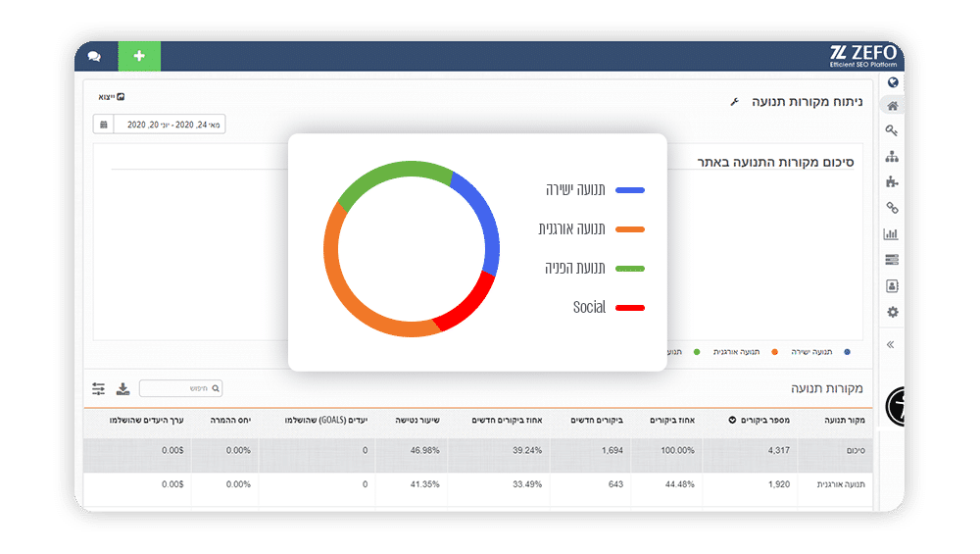Select the puzzle piece plugins icon
Viewport: 980px width, 554px height.
click(892, 182)
